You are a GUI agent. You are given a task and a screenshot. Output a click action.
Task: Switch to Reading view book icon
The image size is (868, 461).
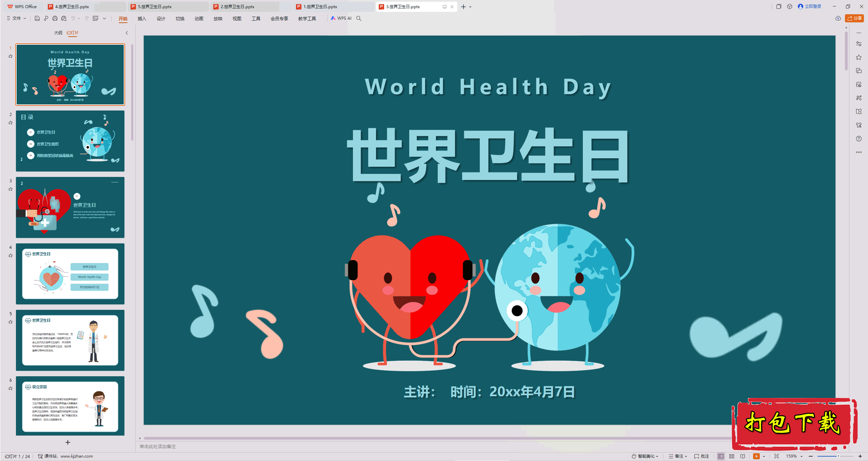click(743, 456)
